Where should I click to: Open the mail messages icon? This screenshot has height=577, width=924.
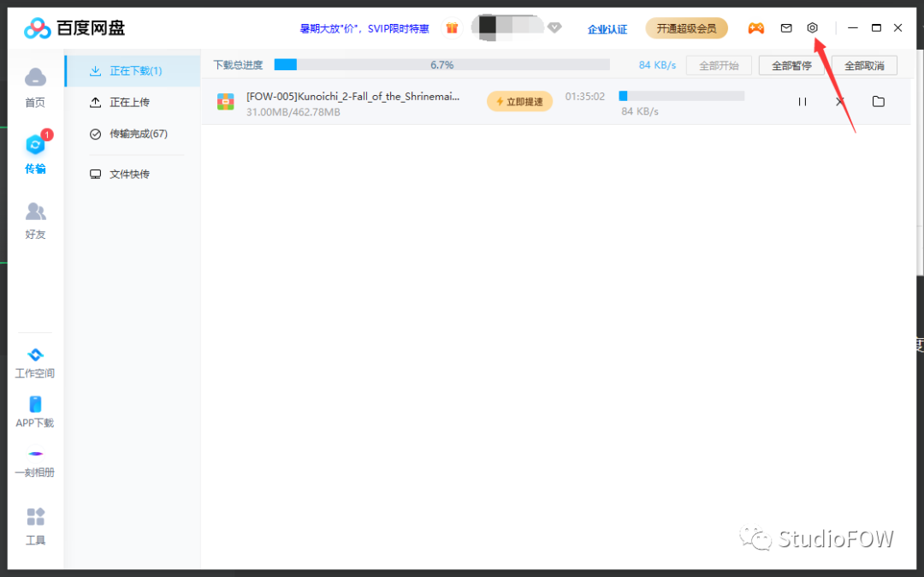click(x=786, y=27)
